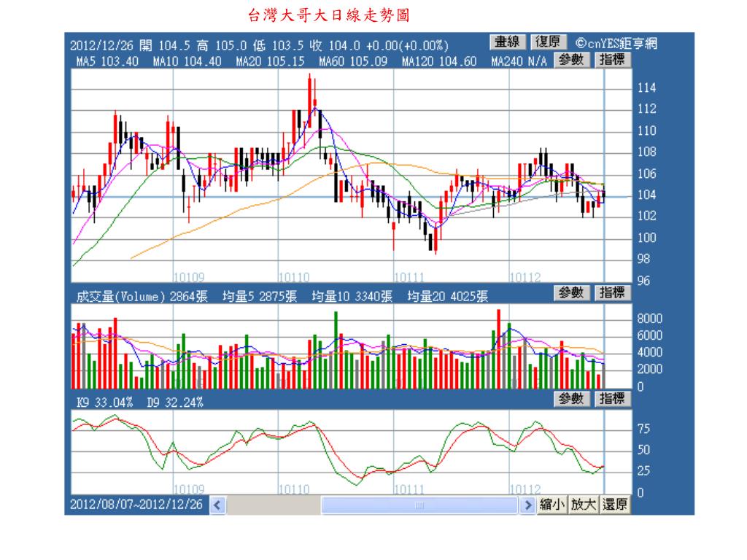Screen dimensions: 747x560
Task: Open 指標 indicators for KD chart
Action: tap(613, 399)
